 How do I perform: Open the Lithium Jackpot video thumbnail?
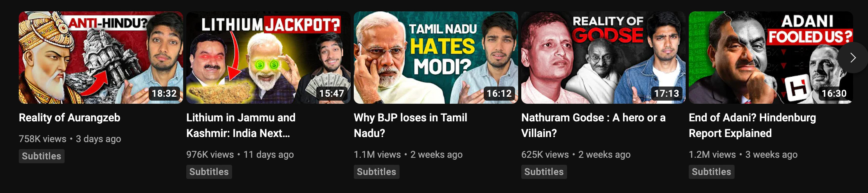268,58
